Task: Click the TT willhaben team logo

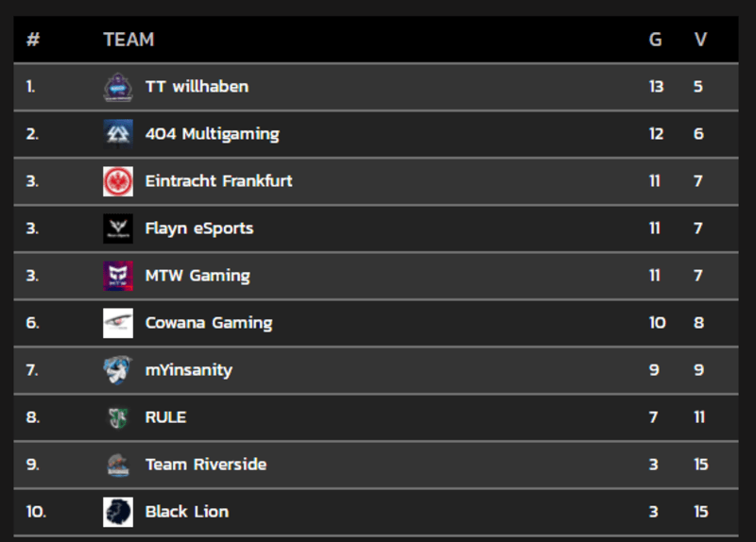Action: point(118,87)
